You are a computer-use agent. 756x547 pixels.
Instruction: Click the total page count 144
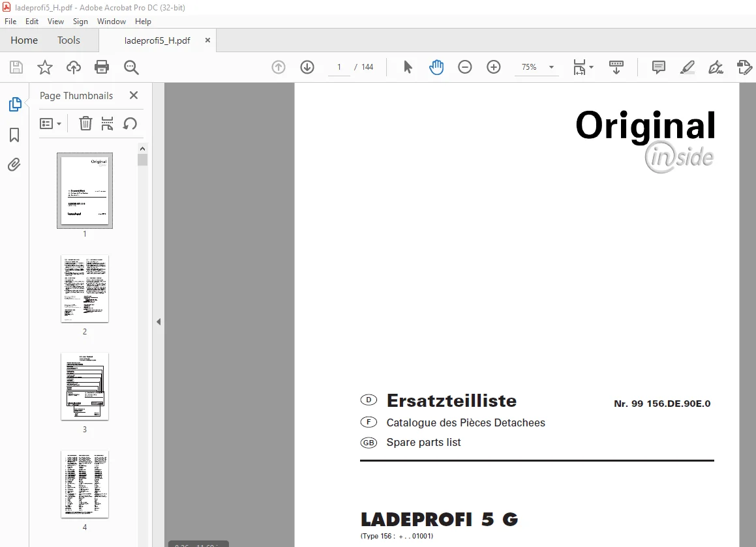pyautogui.click(x=367, y=67)
